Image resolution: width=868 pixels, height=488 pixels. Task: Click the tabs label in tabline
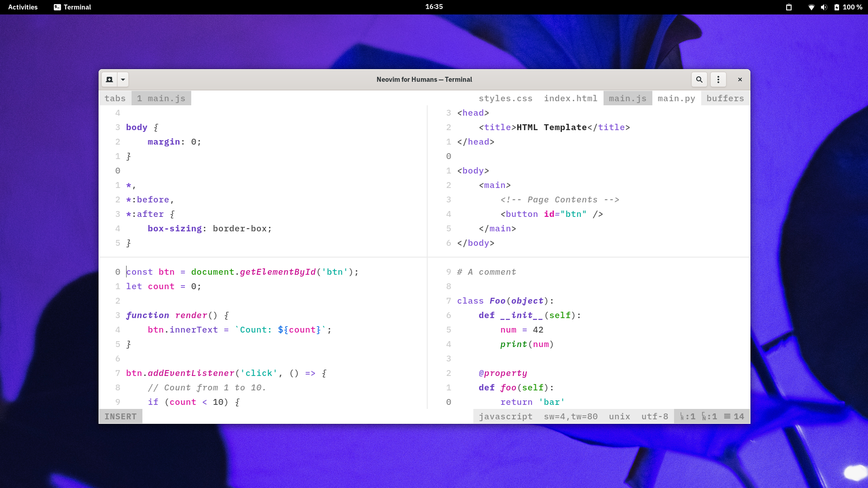115,99
